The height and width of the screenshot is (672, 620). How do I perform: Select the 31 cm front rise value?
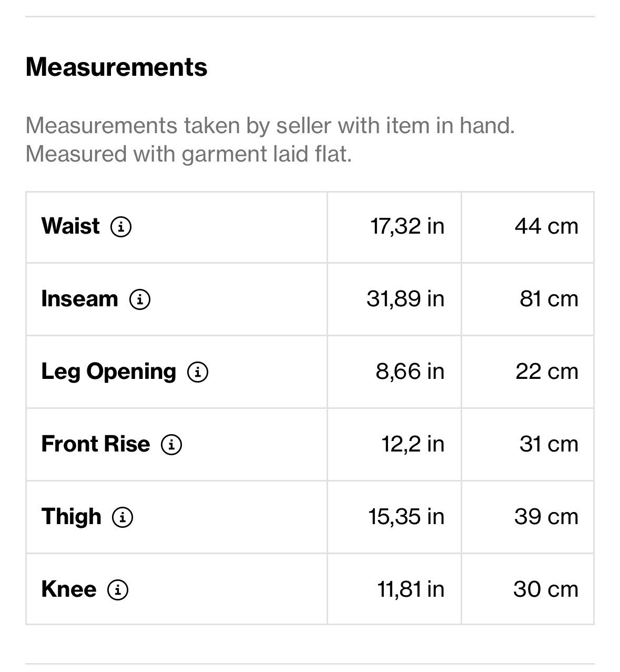pyautogui.click(x=548, y=444)
